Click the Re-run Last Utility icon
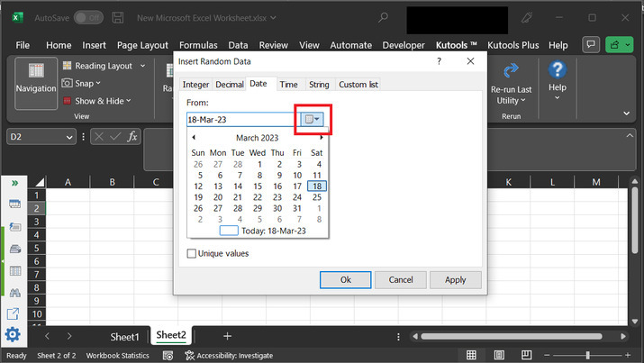Viewport: 644px width, 363px height. pos(511,83)
